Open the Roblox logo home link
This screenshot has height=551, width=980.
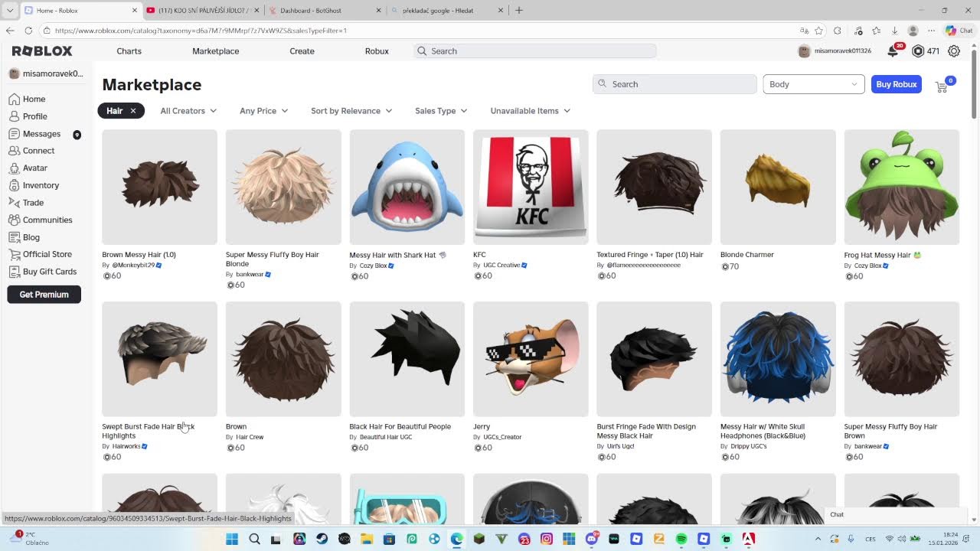pos(42,51)
